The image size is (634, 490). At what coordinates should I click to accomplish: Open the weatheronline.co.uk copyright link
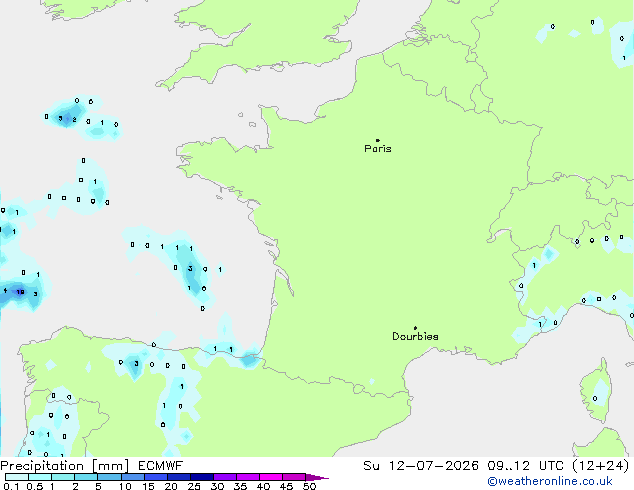(x=550, y=481)
